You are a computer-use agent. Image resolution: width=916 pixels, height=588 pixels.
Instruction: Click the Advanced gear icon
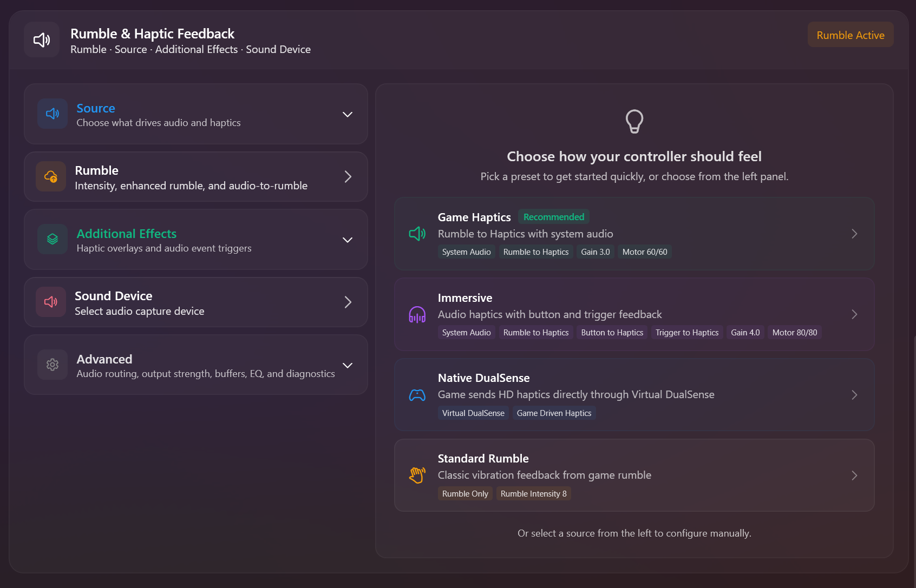tap(53, 365)
